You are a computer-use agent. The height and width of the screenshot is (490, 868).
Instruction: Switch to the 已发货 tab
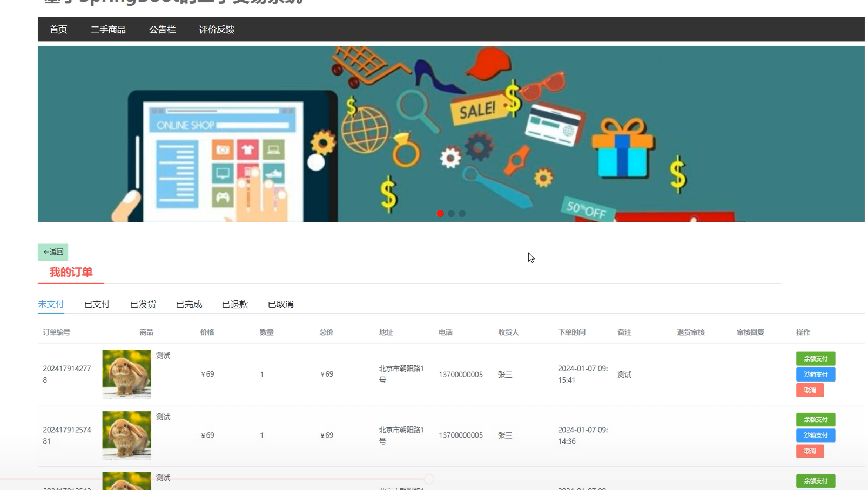143,304
